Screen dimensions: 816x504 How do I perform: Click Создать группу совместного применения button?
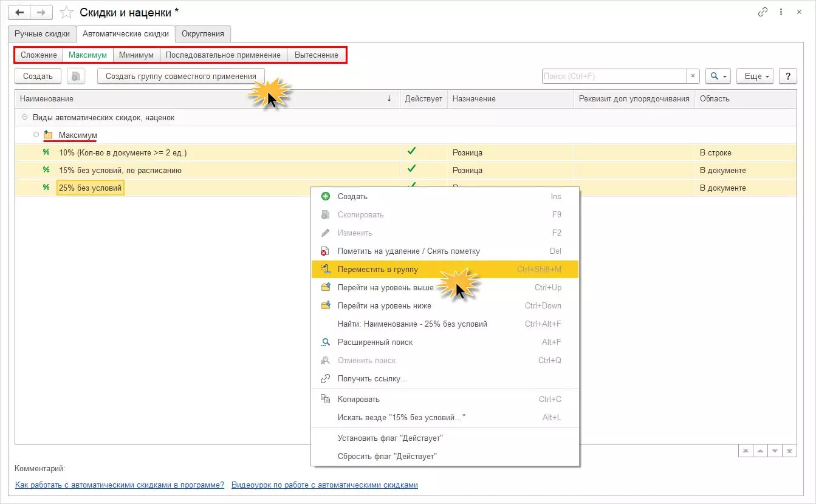pyautogui.click(x=181, y=77)
